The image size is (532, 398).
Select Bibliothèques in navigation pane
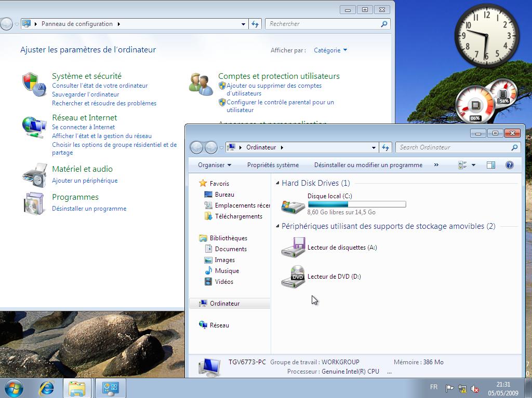point(229,238)
